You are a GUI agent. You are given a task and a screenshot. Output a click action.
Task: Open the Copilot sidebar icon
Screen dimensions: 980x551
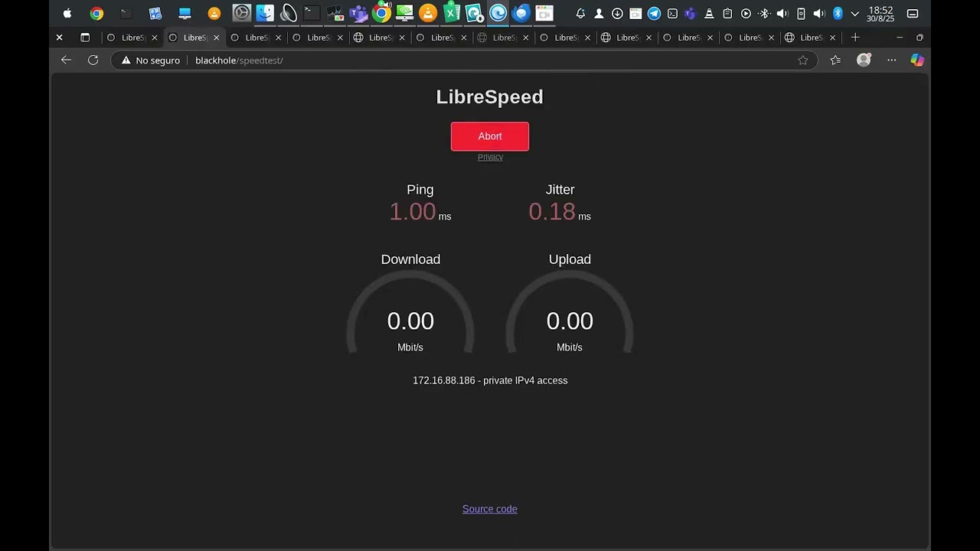point(917,60)
